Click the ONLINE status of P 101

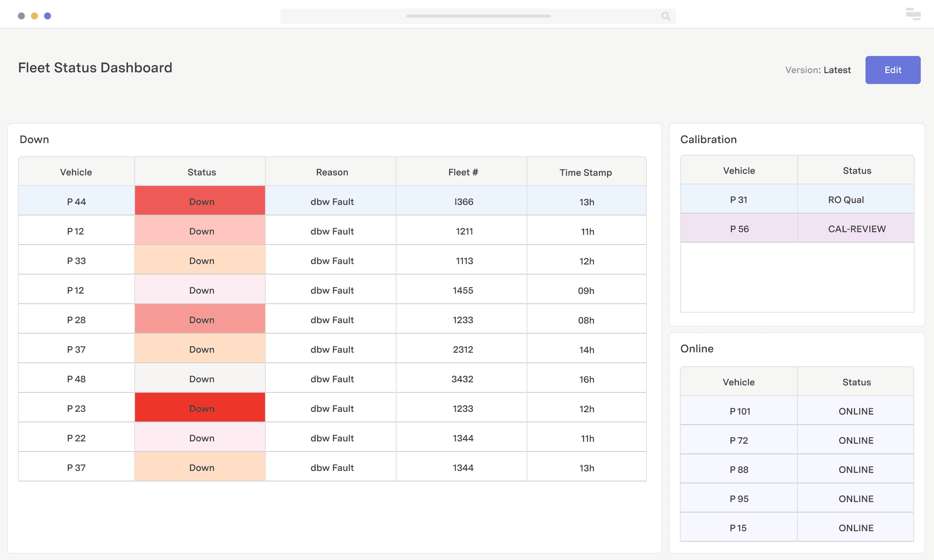(x=856, y=411)
